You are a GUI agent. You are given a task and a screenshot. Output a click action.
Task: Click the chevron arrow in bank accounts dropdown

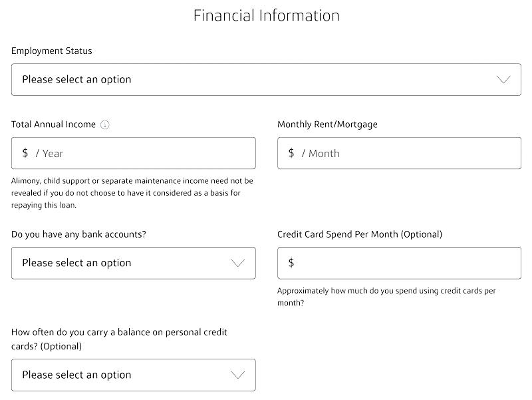237,263
